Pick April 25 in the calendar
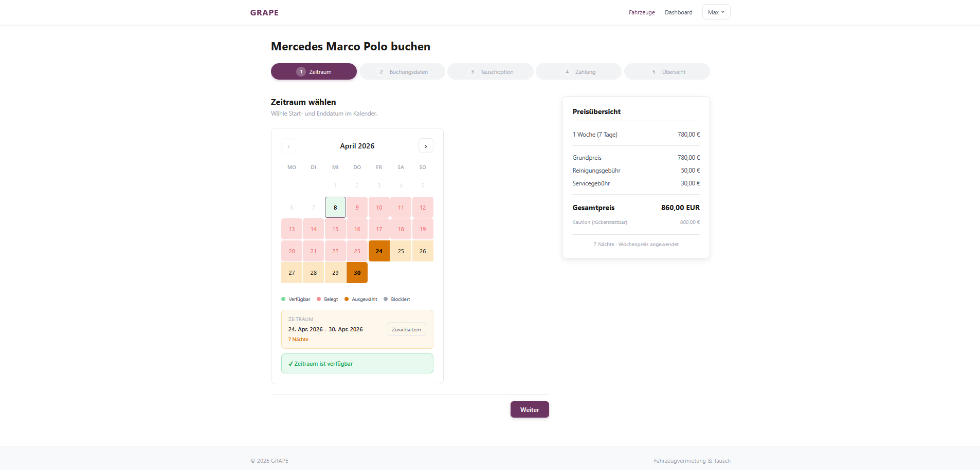The image size is (980, 470). click(x=401, y=251)
